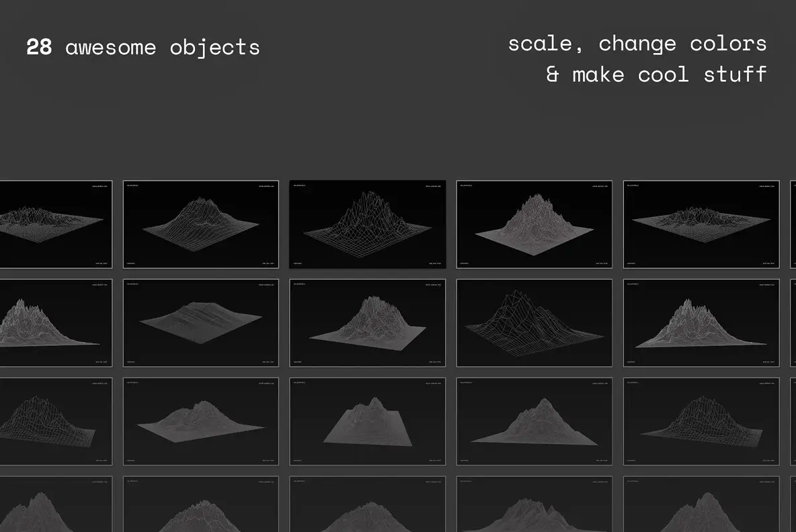Open the smooth wireframe hill thumbnail, first row second
796x532 pixels.
point(200,224)
